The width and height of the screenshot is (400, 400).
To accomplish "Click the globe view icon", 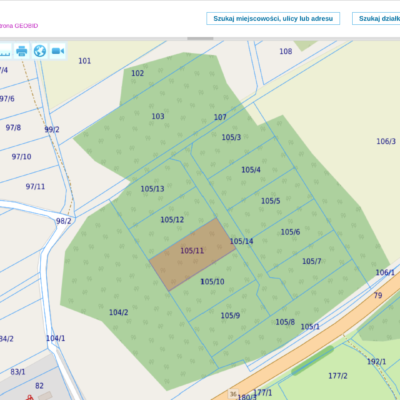I will click(40, 51).
